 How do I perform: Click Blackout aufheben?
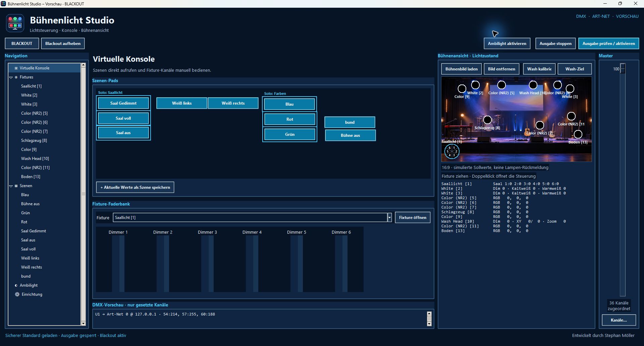[63, 44]
